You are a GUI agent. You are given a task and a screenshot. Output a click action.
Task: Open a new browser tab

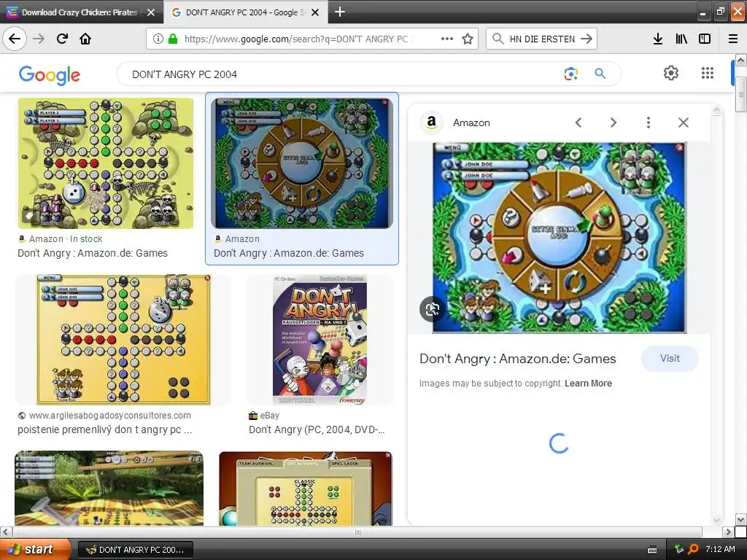coord(340,12)
